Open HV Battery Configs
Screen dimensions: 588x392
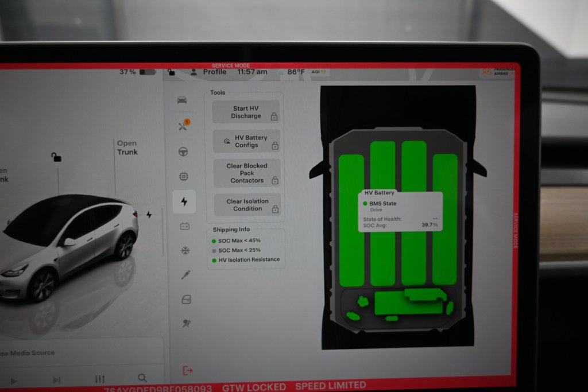tap(246, 141)
